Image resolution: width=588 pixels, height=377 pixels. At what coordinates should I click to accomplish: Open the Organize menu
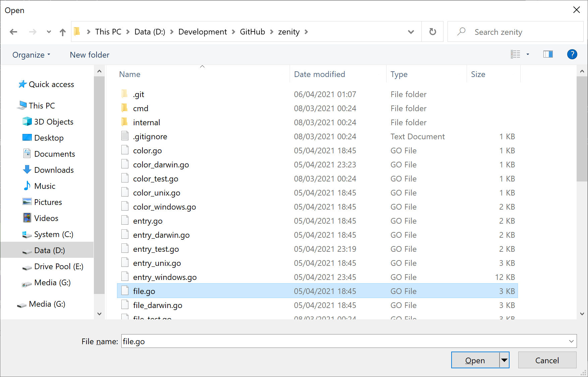click(x=31, y=55)
